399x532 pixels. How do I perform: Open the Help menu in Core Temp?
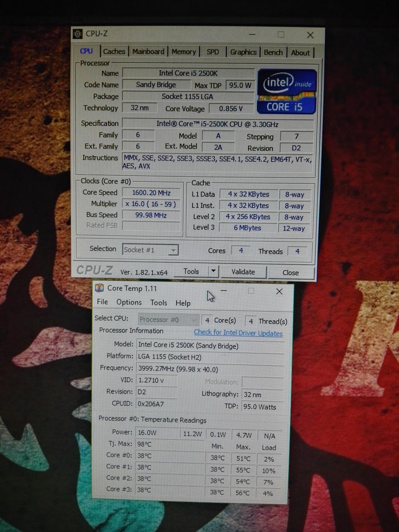[183, 303]
